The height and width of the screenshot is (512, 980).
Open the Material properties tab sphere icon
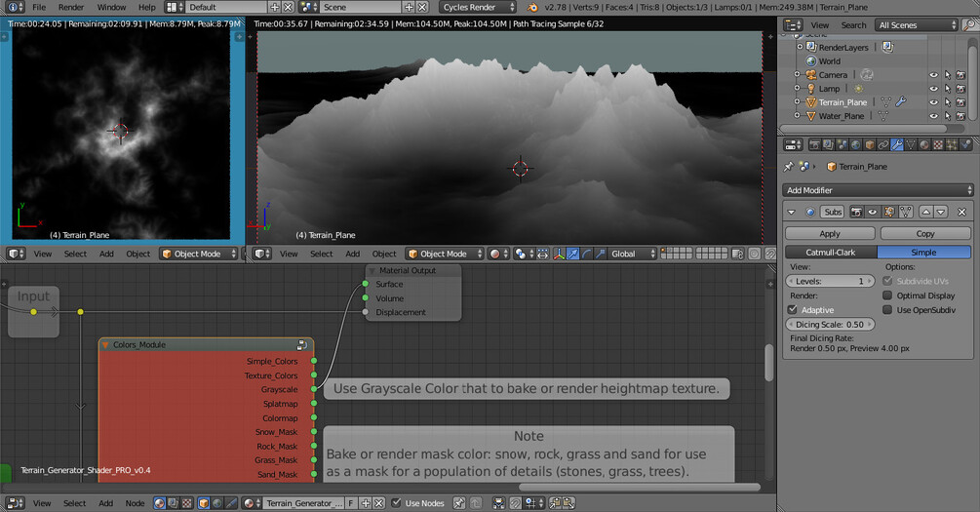pyautogui.click(x=924, y=145)
